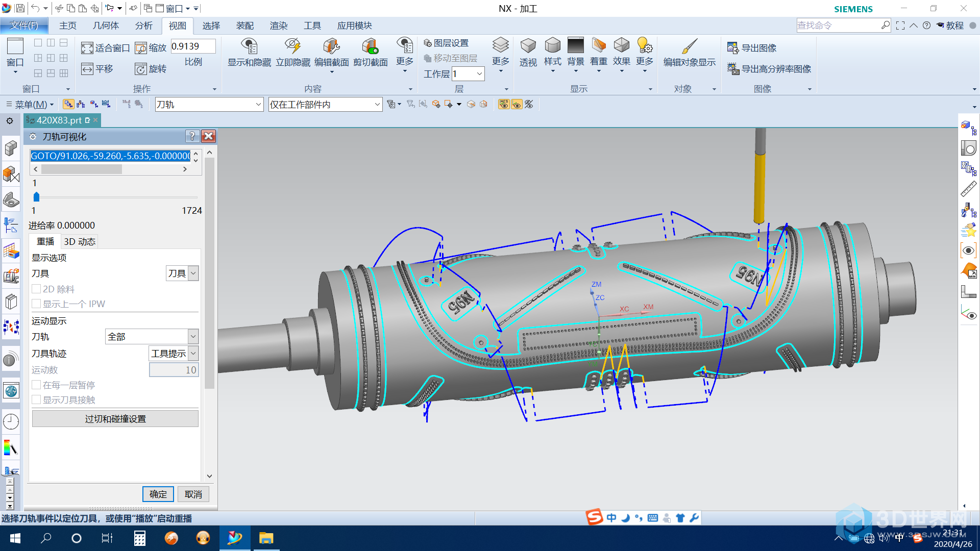Expand the 菜单(M) menu
This screenshot has height=551, width=980.
pos(30,105)
